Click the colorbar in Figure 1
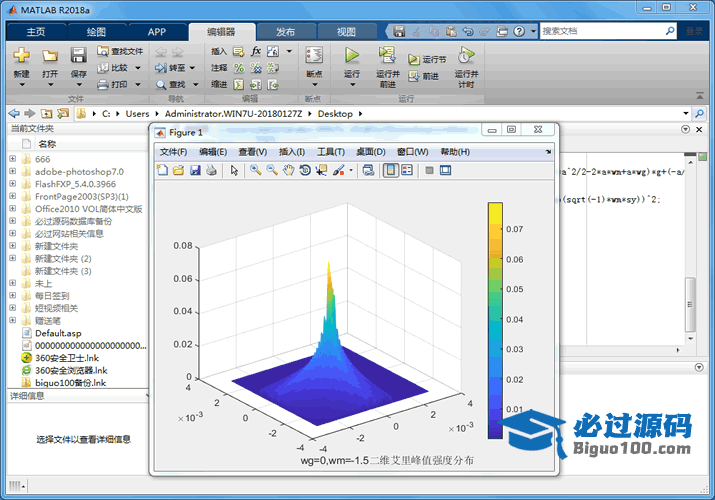Screen dimensions: 715x500 coord(495,320)
